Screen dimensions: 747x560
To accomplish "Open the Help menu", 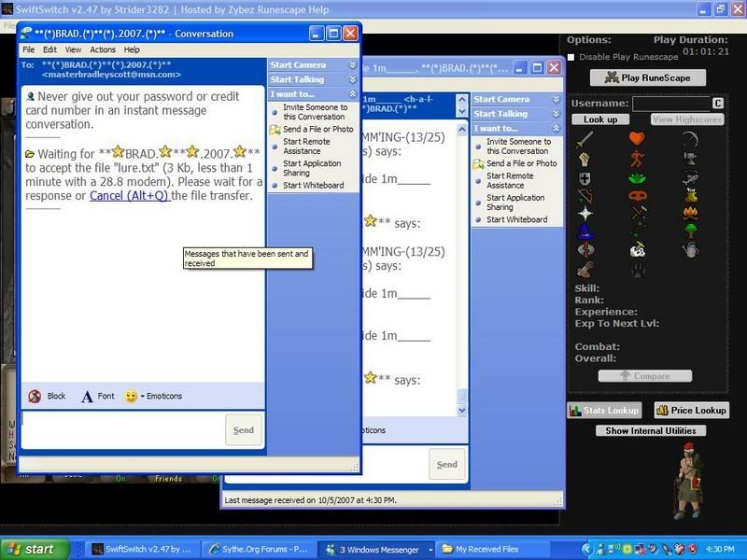I will 132,49.
